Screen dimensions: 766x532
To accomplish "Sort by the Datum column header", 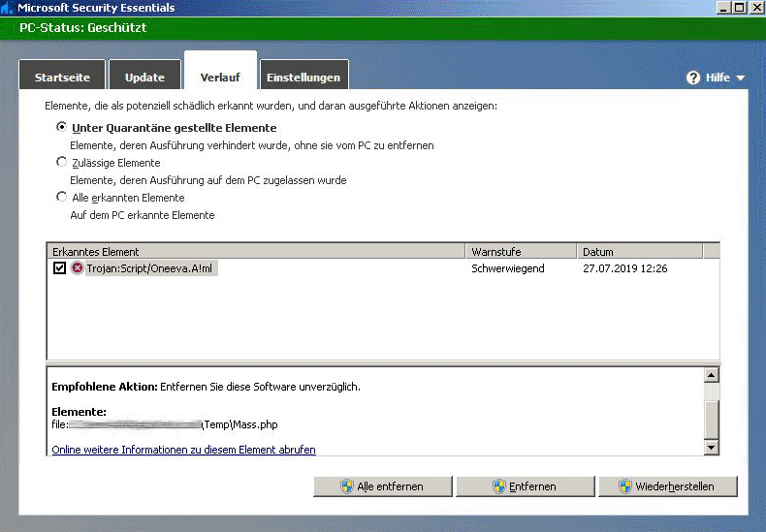I will 640,251.
